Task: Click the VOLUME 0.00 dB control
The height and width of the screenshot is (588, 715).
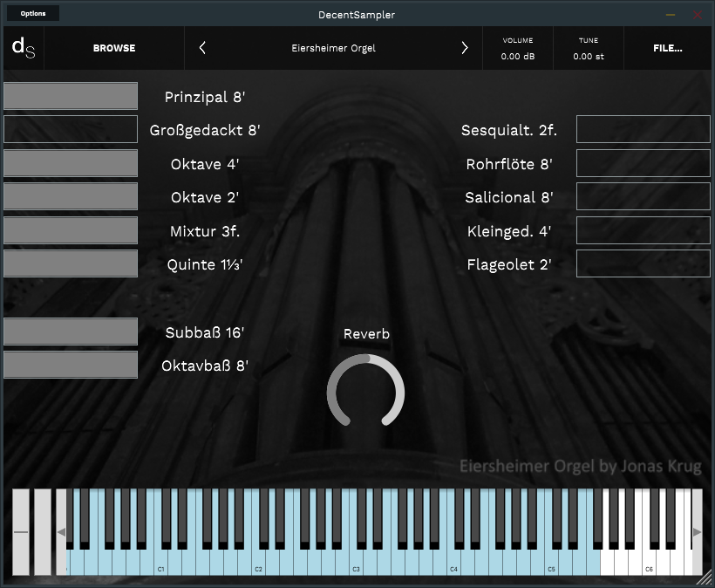Action: (x=518, y=48)
